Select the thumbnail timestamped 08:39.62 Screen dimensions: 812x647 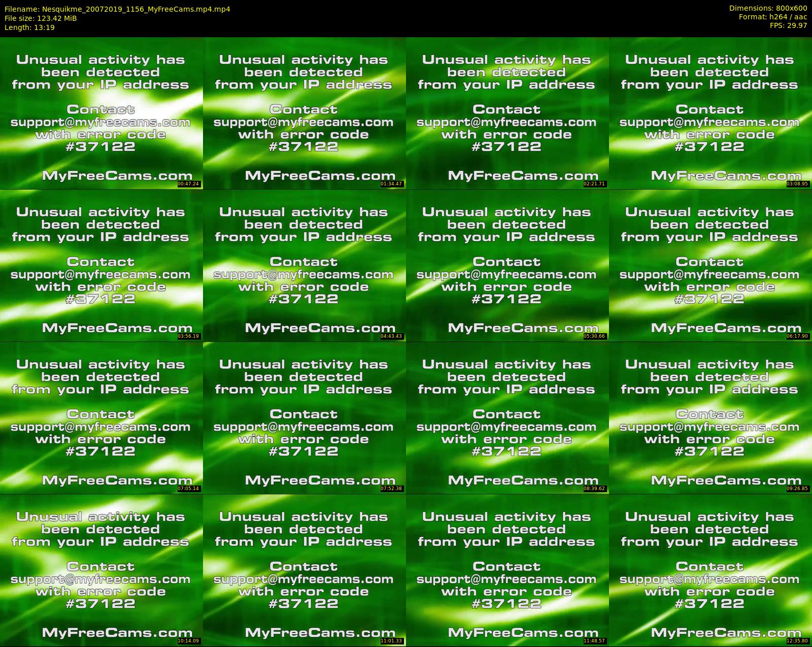click(507, 417)
